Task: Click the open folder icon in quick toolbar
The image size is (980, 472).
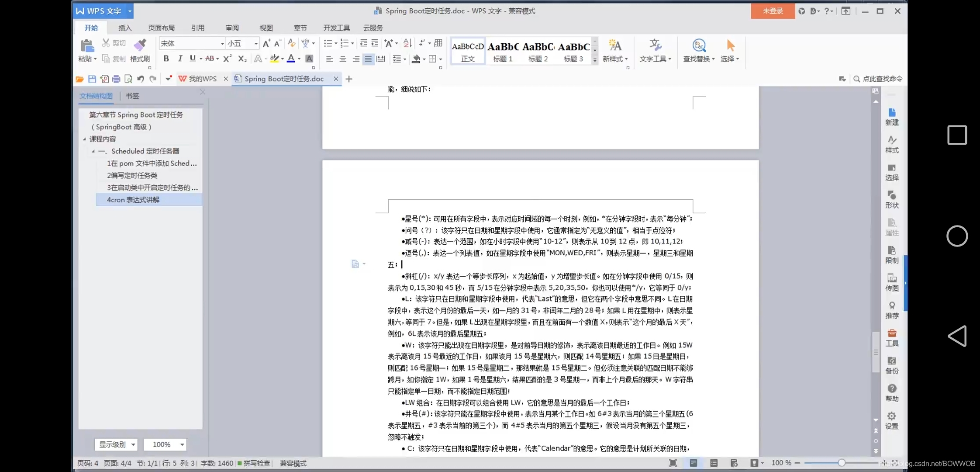Action: (79, 79)
